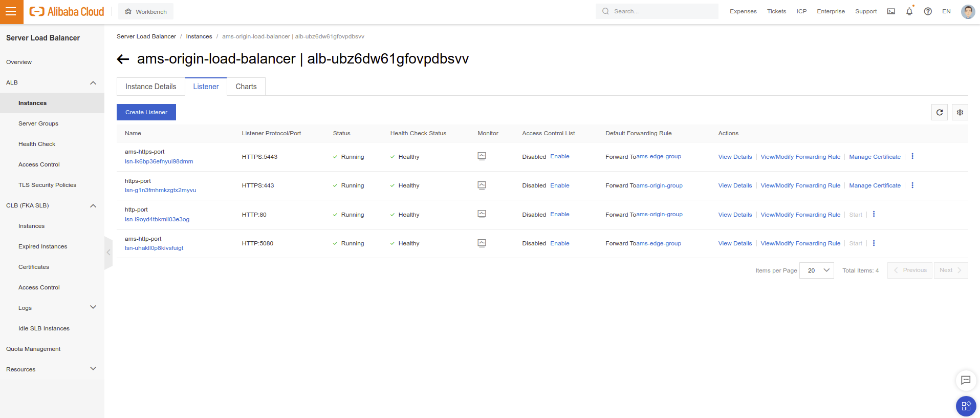View Details for https-port listener
This screenshot has height=418, width=980.
pyautogui.click(x=735, y=185)
